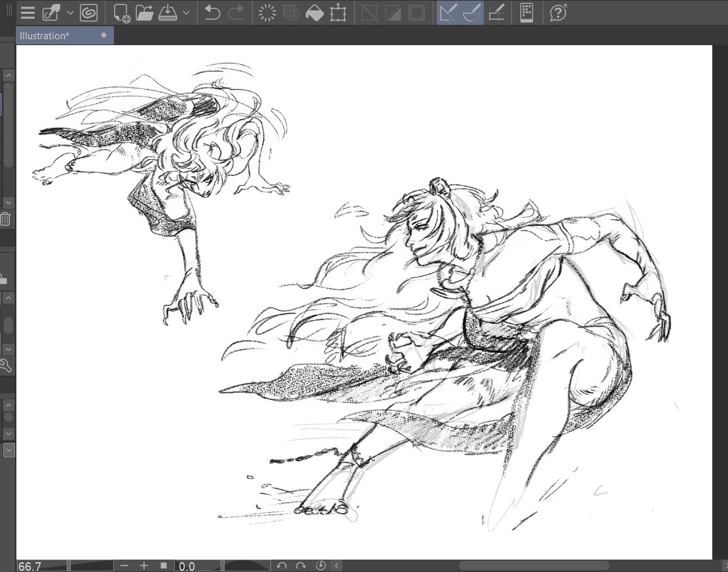
Task: Click down arrow of scrollbar below wrench icon
Action: (9, 434)
